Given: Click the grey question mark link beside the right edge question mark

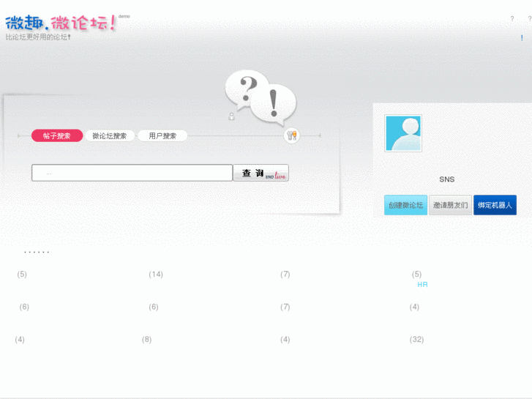Looking at the screenshot, I should (512, 19).
